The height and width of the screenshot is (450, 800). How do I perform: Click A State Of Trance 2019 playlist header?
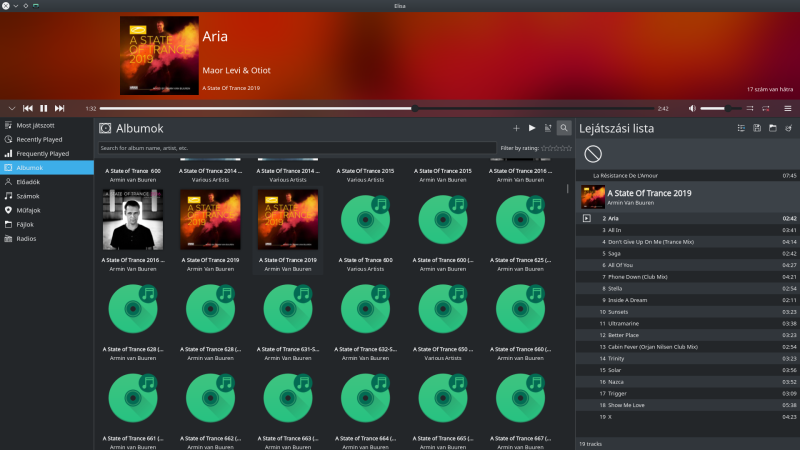(x=687, y=197)
